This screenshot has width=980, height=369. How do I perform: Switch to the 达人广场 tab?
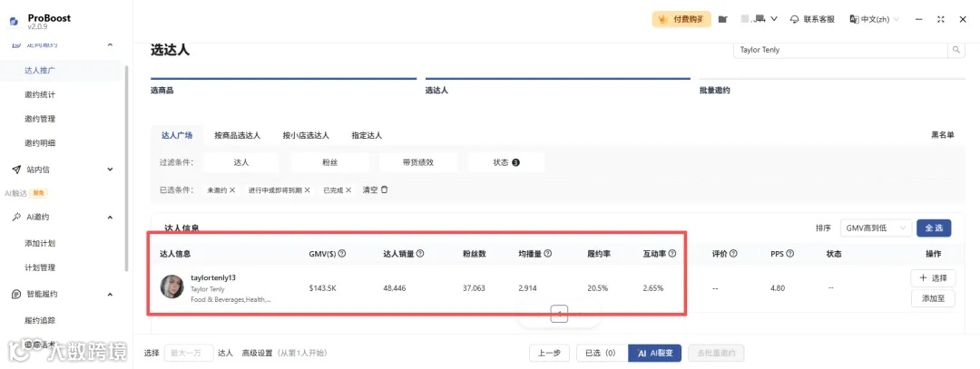[x=177, y=135]
